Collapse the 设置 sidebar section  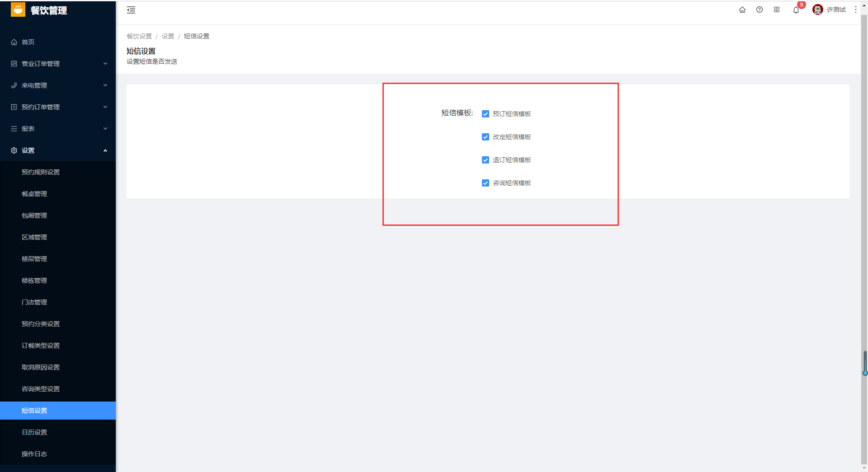(x=58, y=150)
